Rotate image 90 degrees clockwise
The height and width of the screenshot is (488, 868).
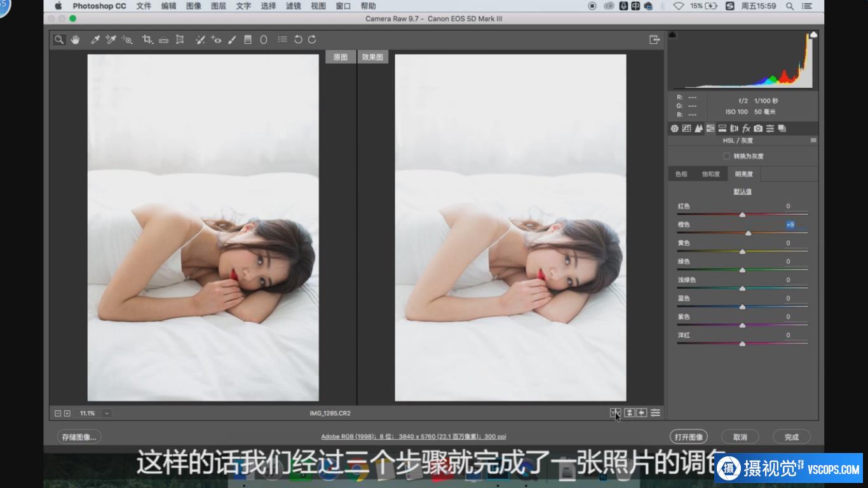312,39
